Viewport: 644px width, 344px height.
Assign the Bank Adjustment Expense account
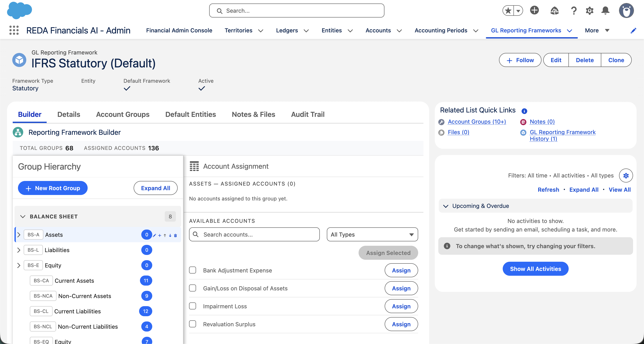point(401,270)
